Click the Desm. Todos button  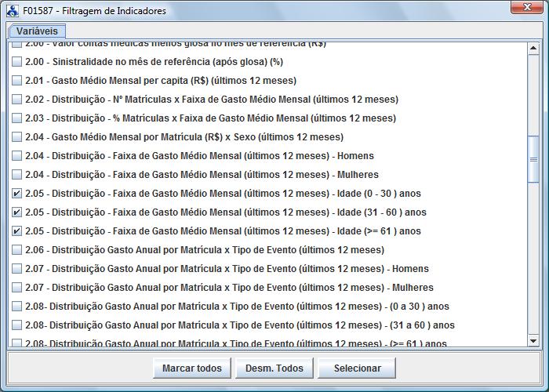click(x=274, y=368)
